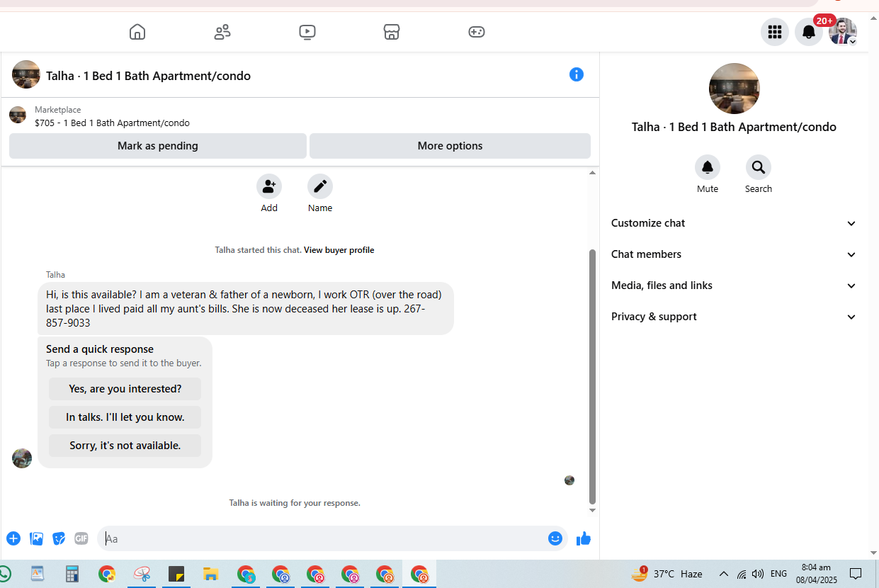Search in conversation magnifier icon
Image resolution: width=879 pixels, height=588 pixels.
[759, 167]
